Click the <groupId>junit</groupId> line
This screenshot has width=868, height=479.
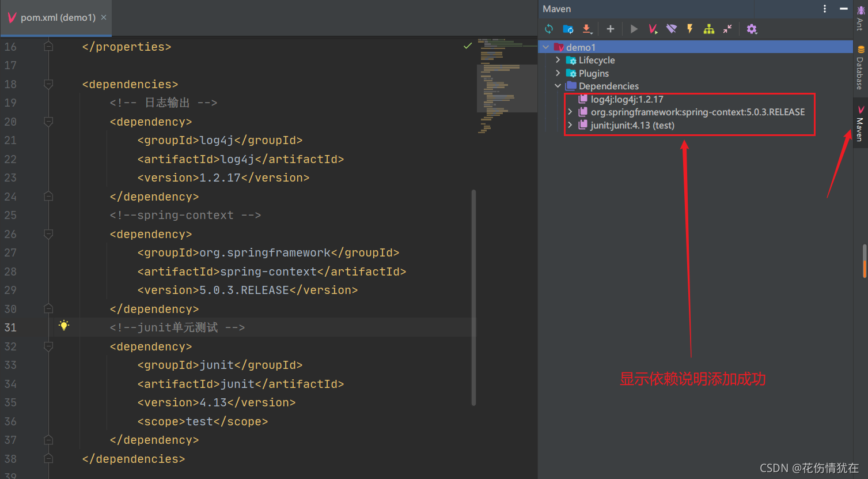[x=220, y=365]
